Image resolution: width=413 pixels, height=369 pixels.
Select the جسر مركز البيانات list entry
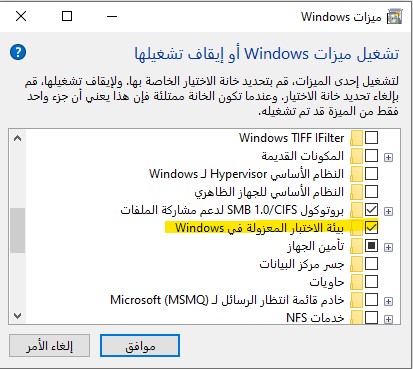[x=302, y=264]
